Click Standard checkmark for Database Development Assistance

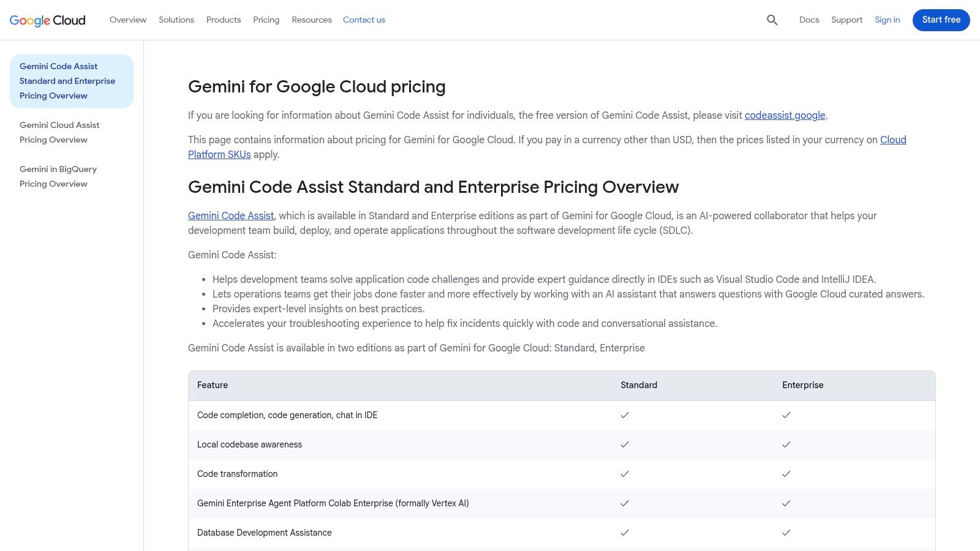coord(625,533)
